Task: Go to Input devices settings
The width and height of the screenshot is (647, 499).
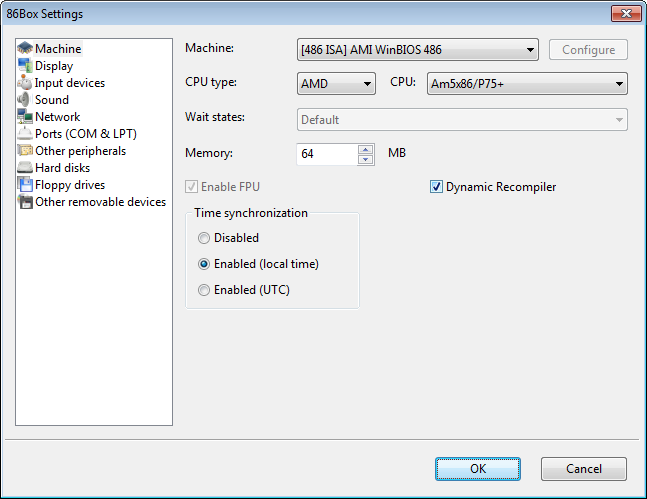Action: (70, 83)
